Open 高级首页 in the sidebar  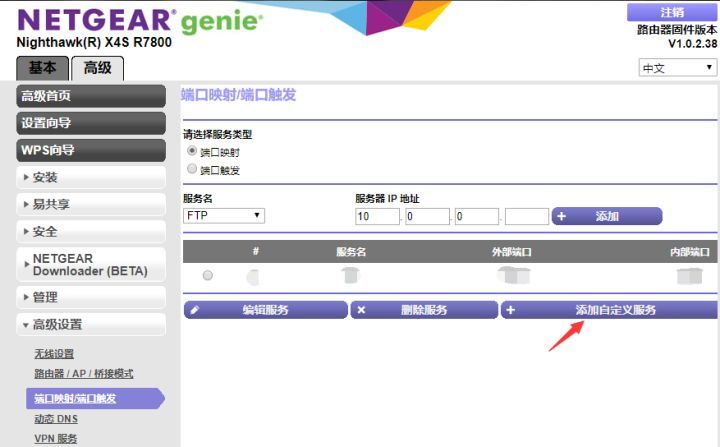pyautogui.click(x=92, y=96)
